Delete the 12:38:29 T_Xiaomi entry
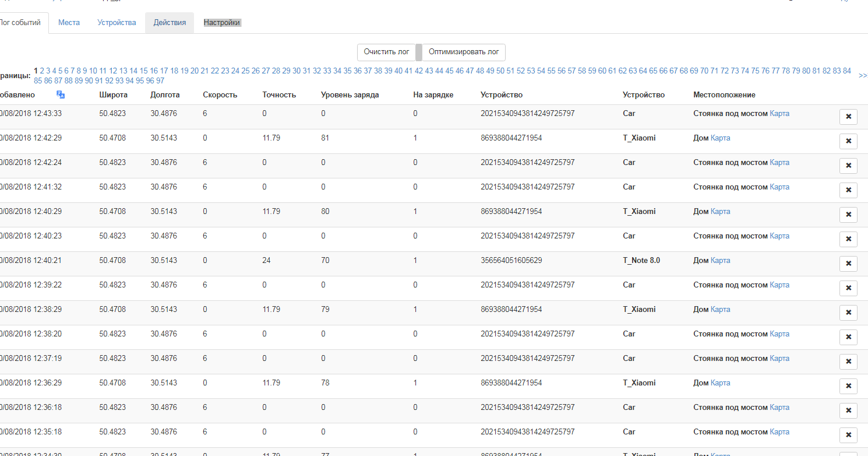The width and height of the screenshot is (868, 456). [848, 313]
